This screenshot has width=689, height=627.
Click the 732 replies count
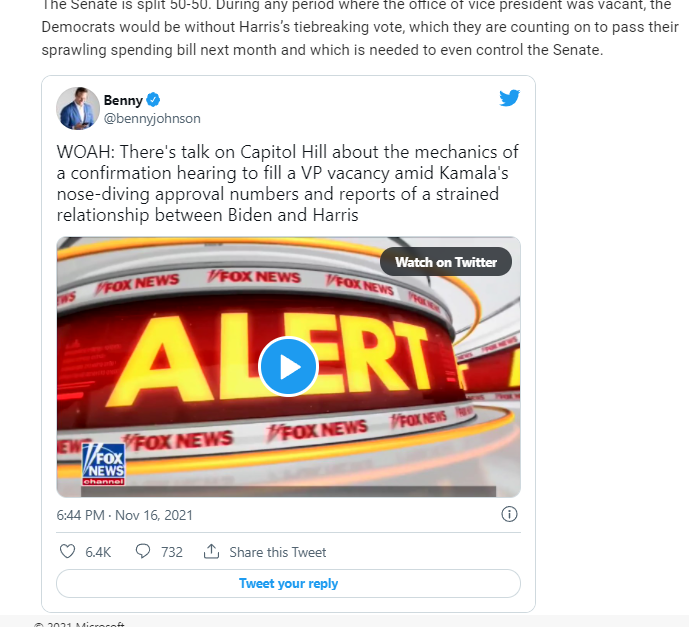(x=172, y=552)
